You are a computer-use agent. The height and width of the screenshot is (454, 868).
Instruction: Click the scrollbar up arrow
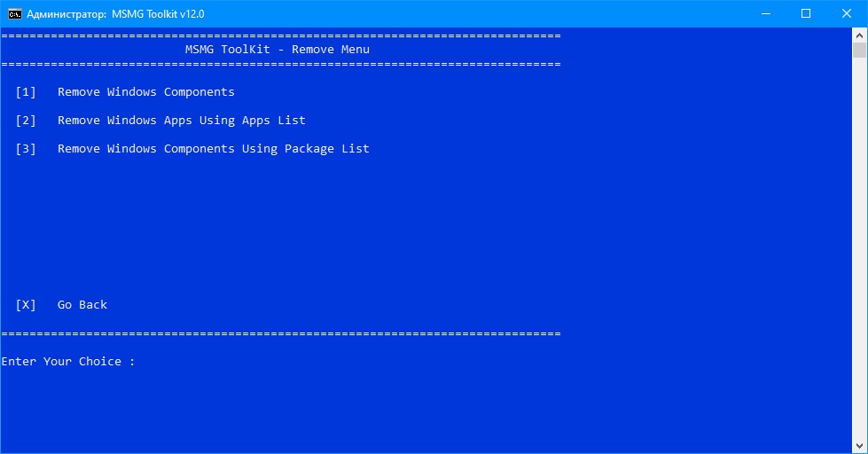point(859,35)
